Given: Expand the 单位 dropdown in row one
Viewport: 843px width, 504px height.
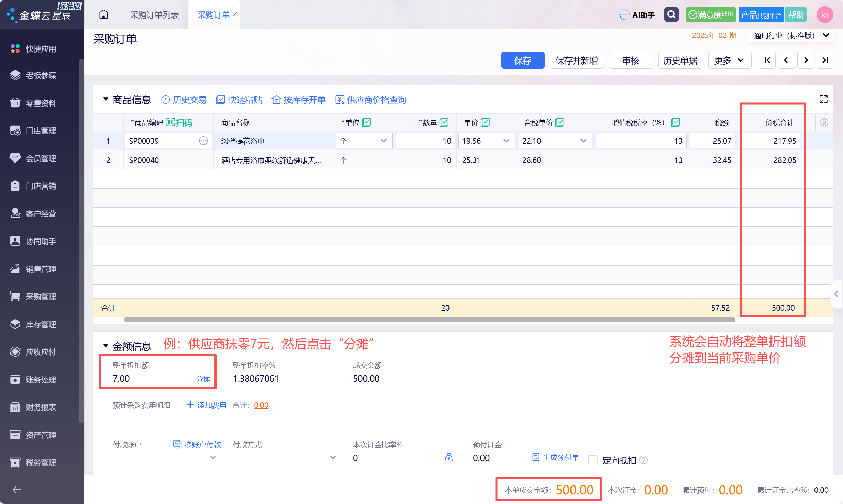Looking at the screenshot, I should click(384, 141).
